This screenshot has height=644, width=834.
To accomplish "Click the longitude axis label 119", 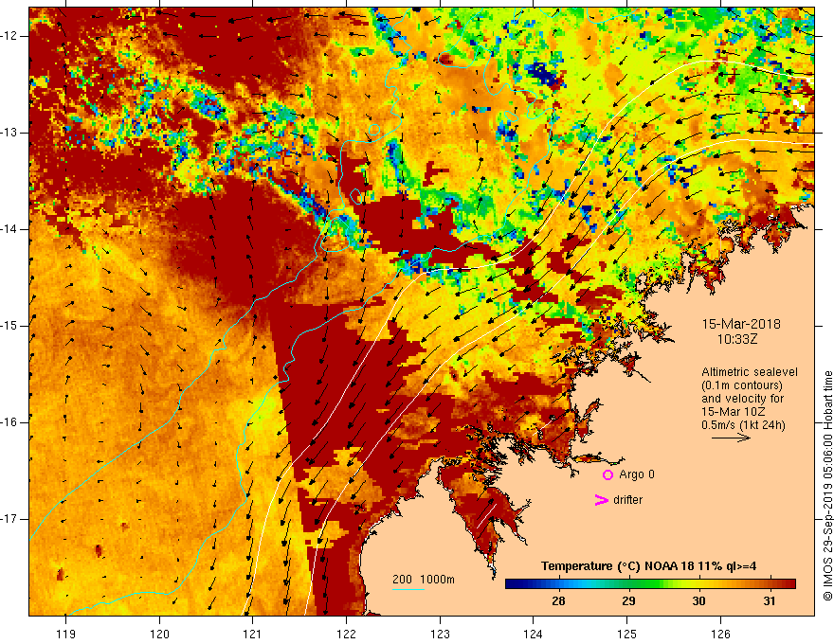I will (65, 634).
